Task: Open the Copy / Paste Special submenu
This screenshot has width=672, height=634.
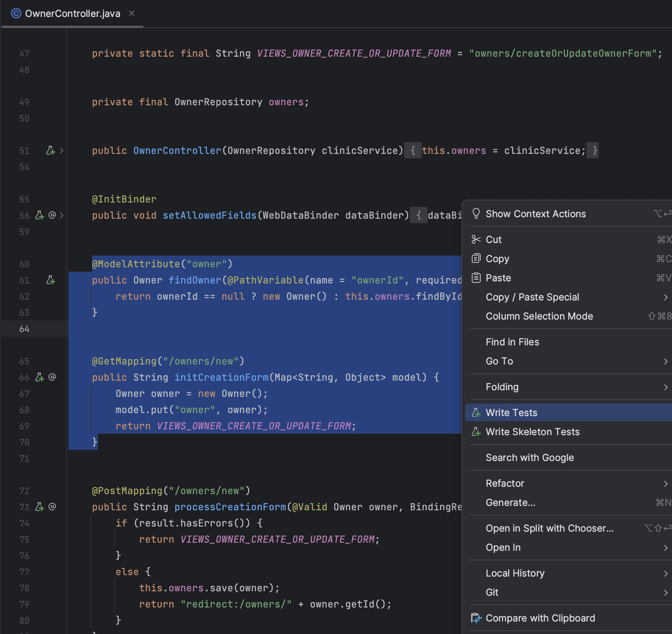Action: (532, 297)
